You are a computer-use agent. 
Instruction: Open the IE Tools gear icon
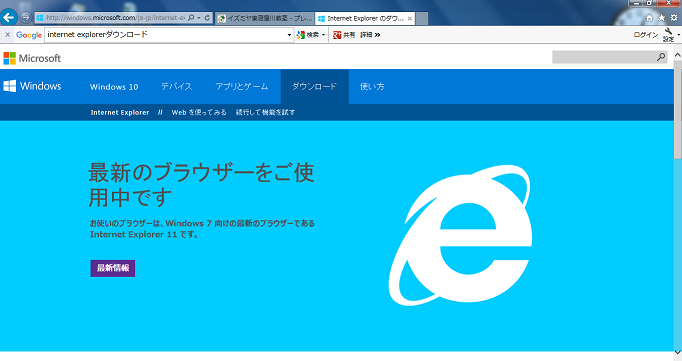[x=674, y=18]
